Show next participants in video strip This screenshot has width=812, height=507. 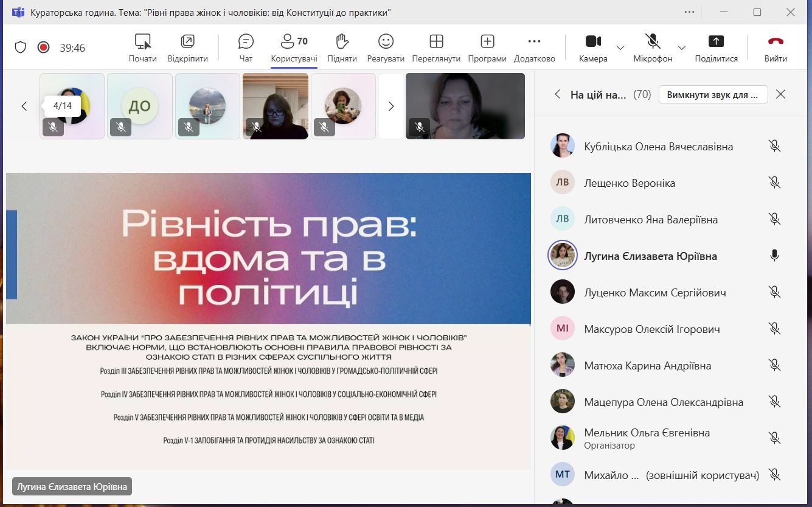(x=391, y=107)
